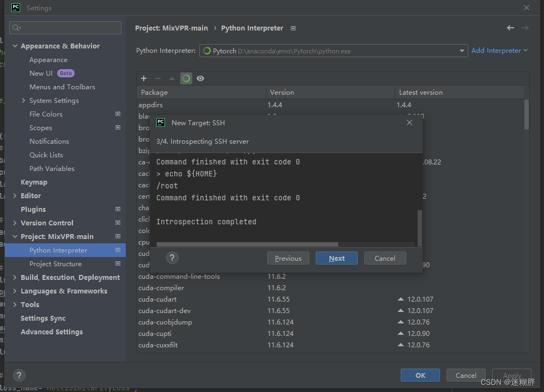Click the upgrade package arrow icon
The width and height of the screenshot is (544, 392).
(x=172, y=78)
